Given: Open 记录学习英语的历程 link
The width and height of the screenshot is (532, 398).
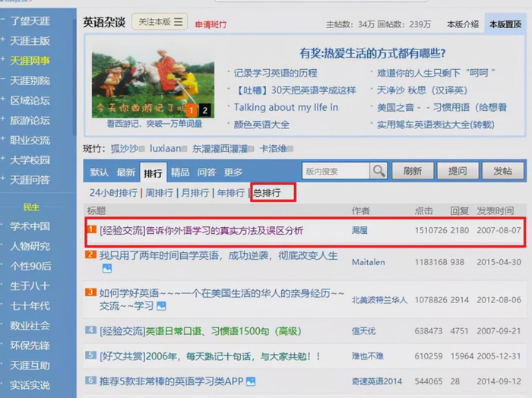Looking at the screenshot, I should point(275,73).
